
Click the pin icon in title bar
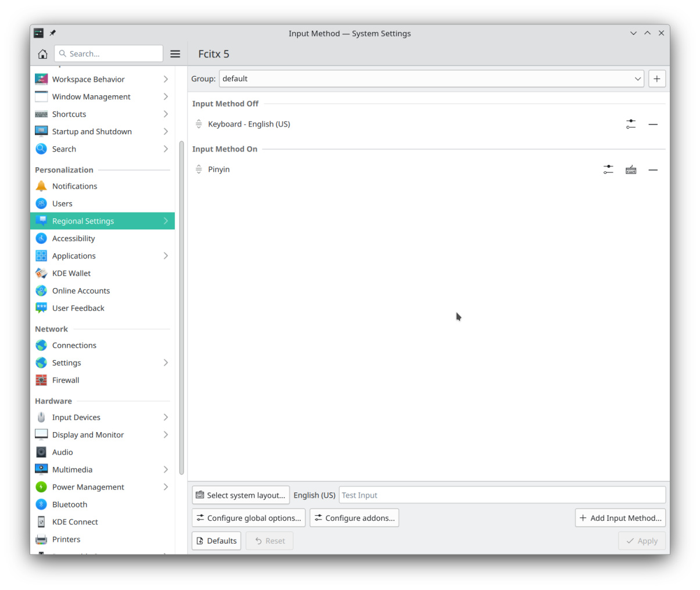52,33
